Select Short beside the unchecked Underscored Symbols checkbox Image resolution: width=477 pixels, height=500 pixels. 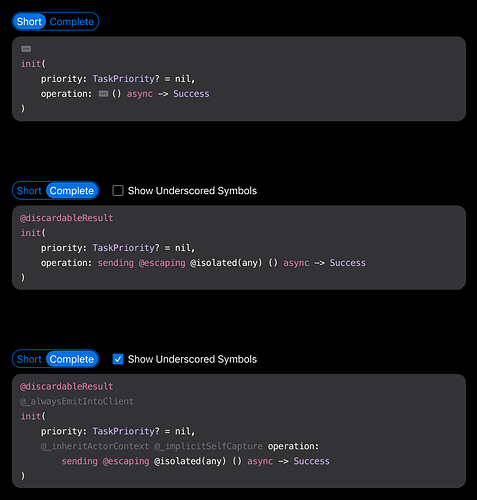click(x=29, y=191)
